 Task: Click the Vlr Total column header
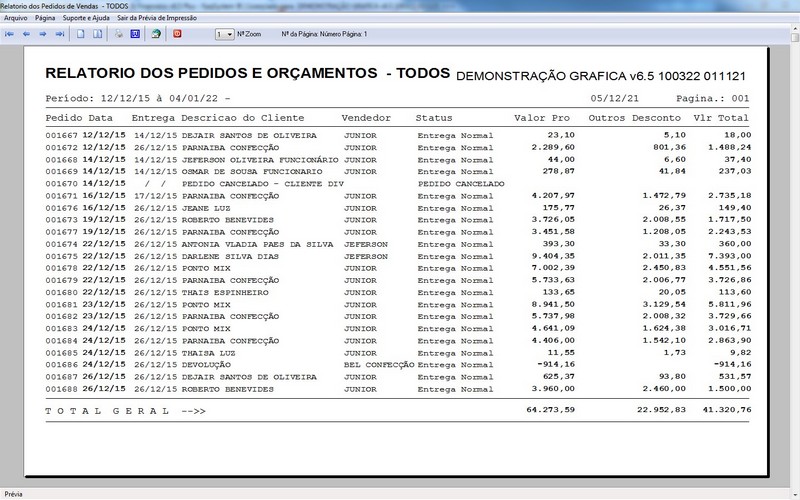tap(721, 118)
